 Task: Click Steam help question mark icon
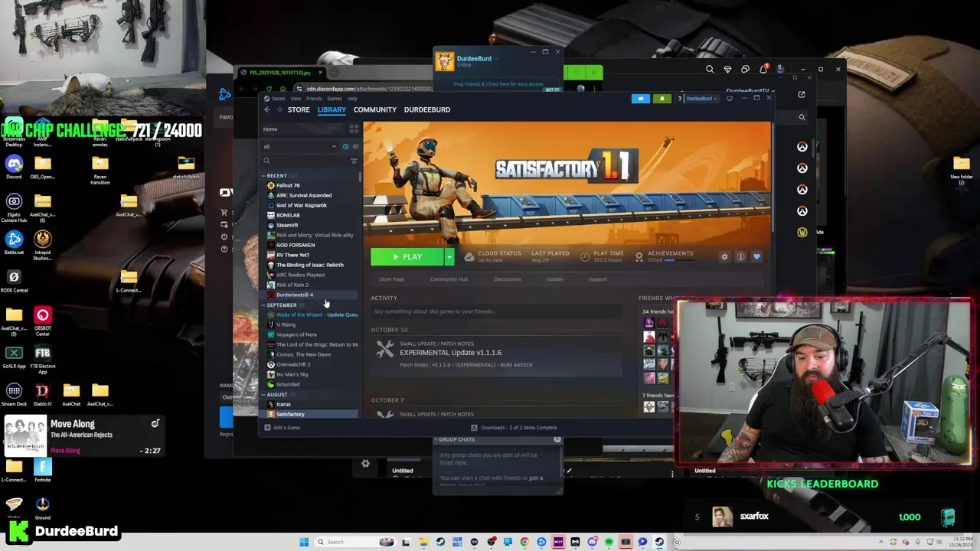(680, 99)
